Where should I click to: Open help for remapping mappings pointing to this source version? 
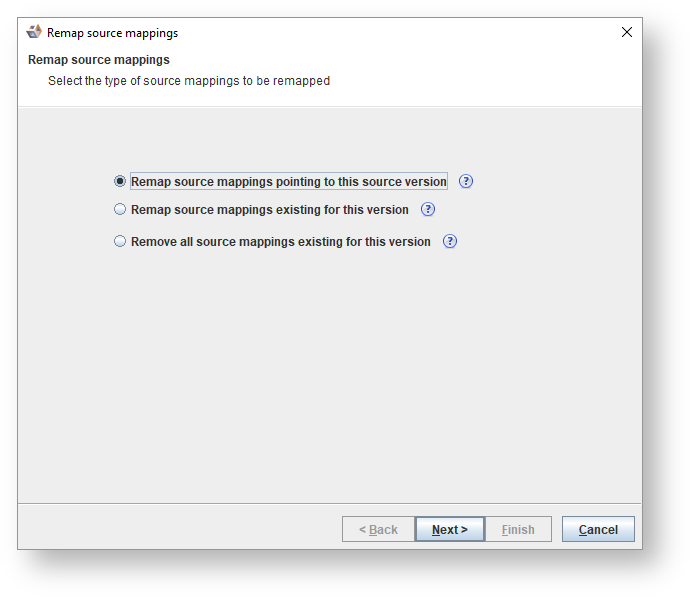(x=466, y=182)
